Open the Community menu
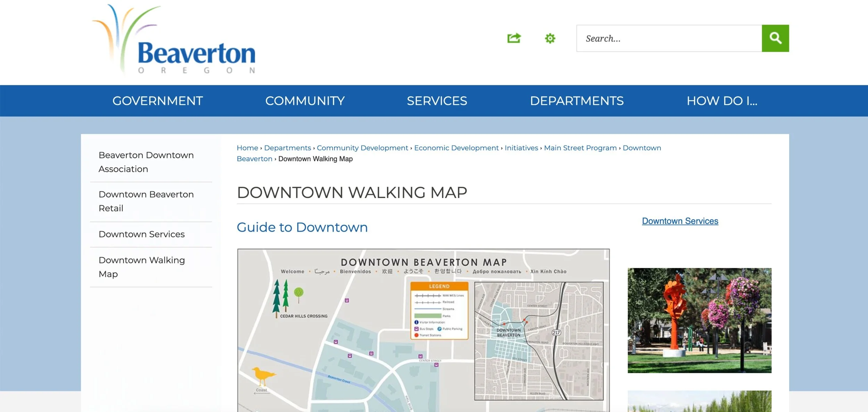The image size is (868, 412). [x=305, y=101]
